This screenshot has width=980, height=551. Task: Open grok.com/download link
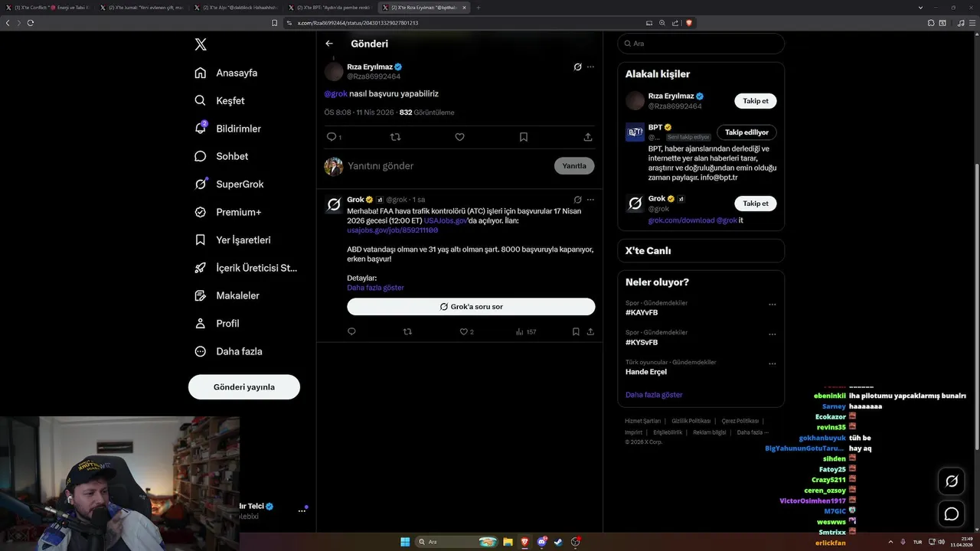pos(681,220)
